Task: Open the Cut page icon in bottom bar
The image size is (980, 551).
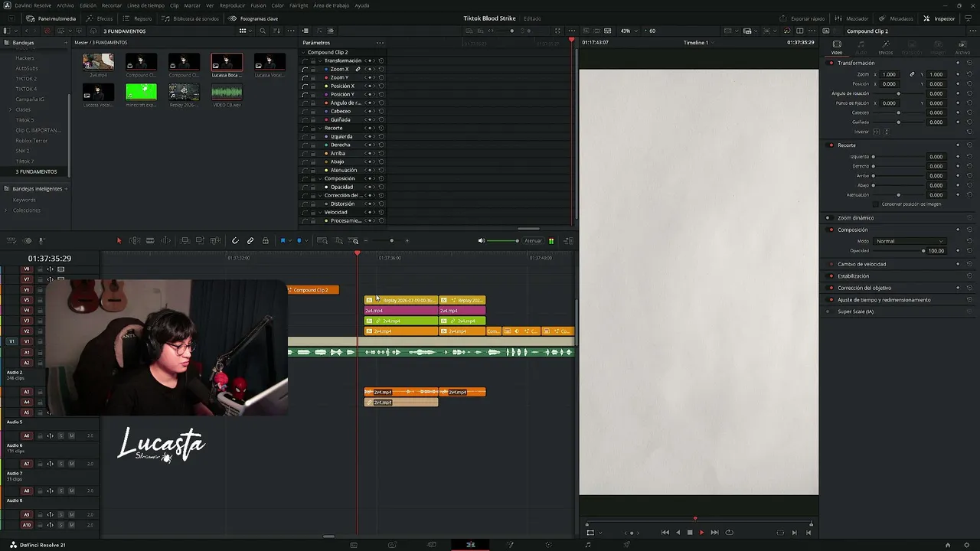Action: click(x=432, y=545)
